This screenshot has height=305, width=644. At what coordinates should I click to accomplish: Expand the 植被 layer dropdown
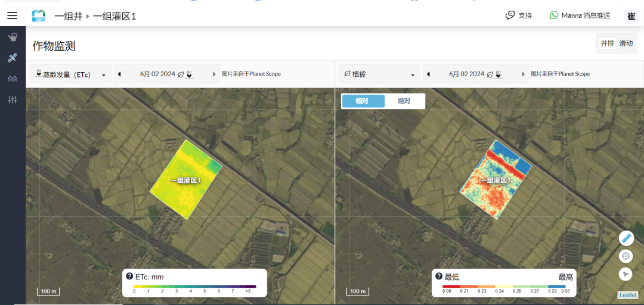click(x=379, y=74)
